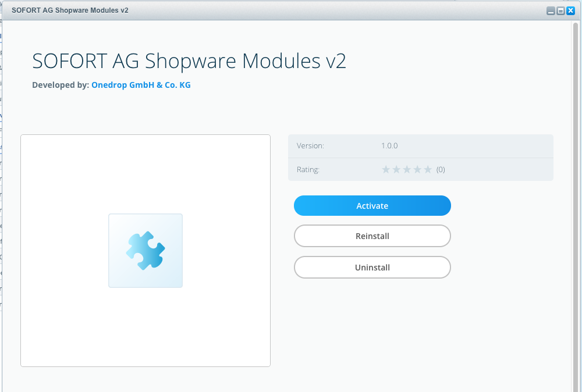
Task: Activate the SOFORT AG plugin
Action: (372, 206)
